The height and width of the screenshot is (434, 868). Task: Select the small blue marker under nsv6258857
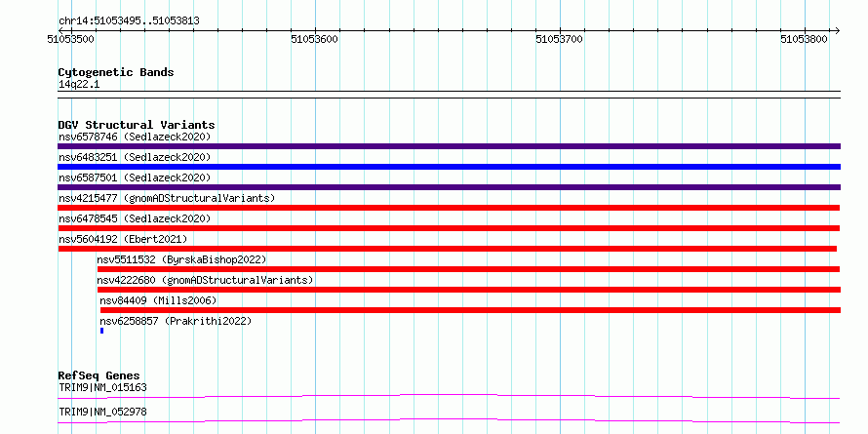point(101,331)
